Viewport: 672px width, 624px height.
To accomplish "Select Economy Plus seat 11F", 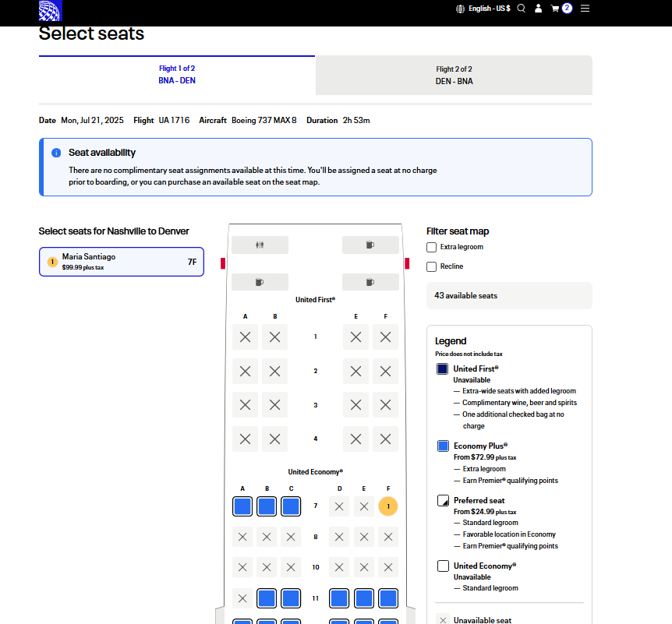I will [x=388, y=598].
